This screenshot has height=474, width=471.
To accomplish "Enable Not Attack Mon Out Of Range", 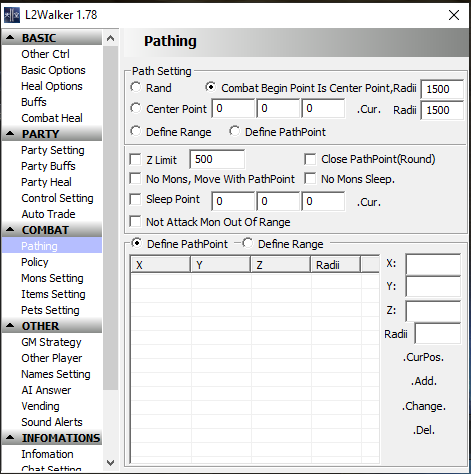I will pos(135,222).
